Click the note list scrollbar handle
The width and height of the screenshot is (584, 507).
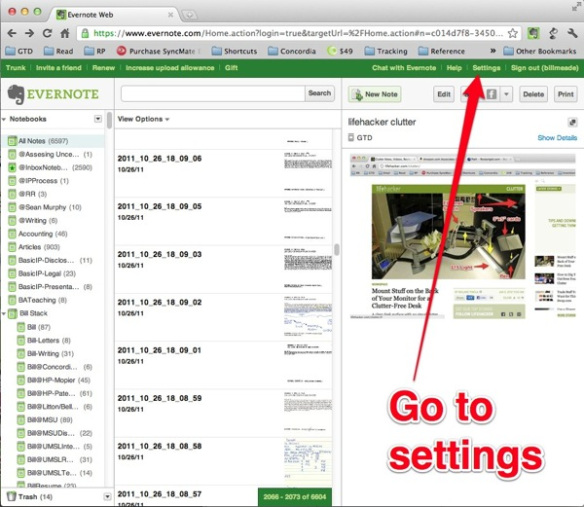(x=337, y=250)
